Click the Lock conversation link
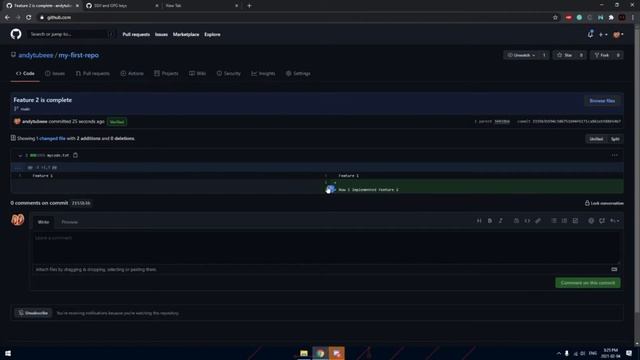Image resolution: width=640 pixels, height=360 pixels. pos(604,203)
